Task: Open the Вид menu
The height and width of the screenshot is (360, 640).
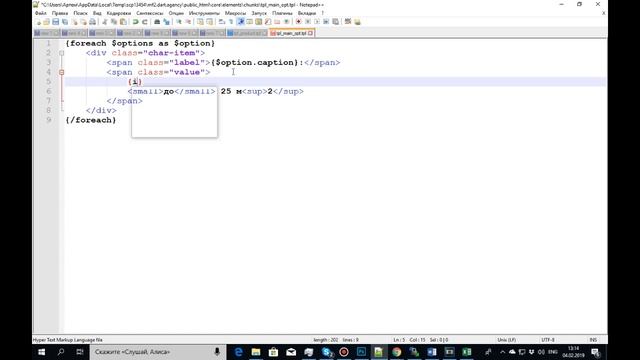Action: point(97,13)
